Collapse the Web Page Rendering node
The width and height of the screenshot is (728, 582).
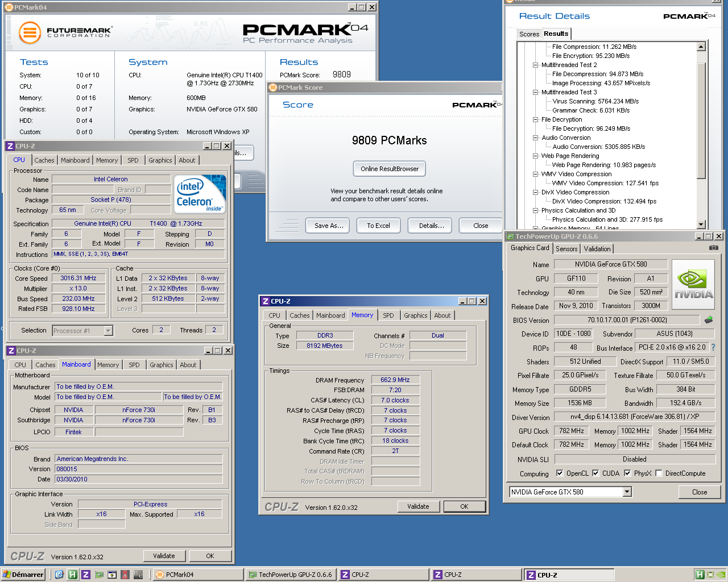click(535, 156)
